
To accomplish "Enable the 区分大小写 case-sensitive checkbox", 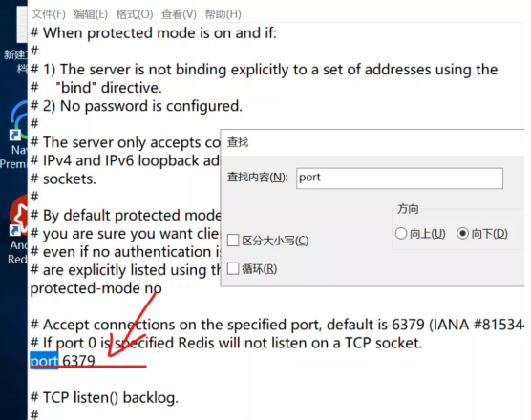I will point(233,241).
